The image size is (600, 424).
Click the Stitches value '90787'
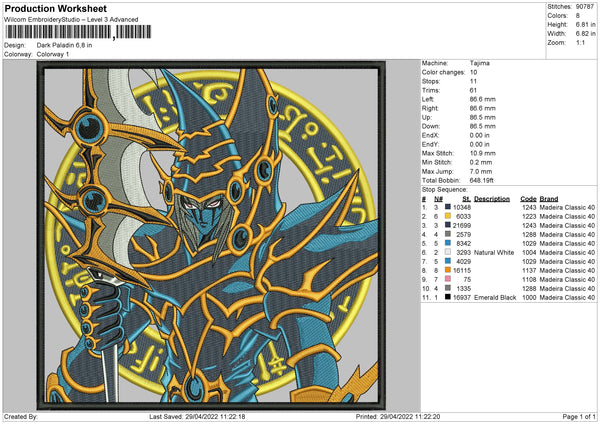585,7
